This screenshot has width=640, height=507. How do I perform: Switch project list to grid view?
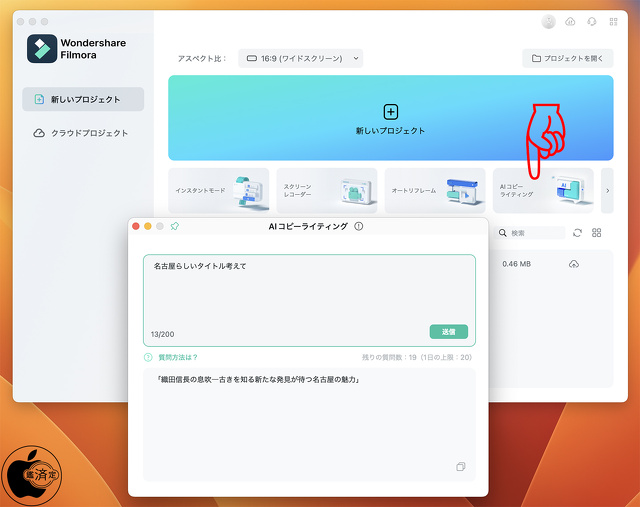click(x=596, y=233)
